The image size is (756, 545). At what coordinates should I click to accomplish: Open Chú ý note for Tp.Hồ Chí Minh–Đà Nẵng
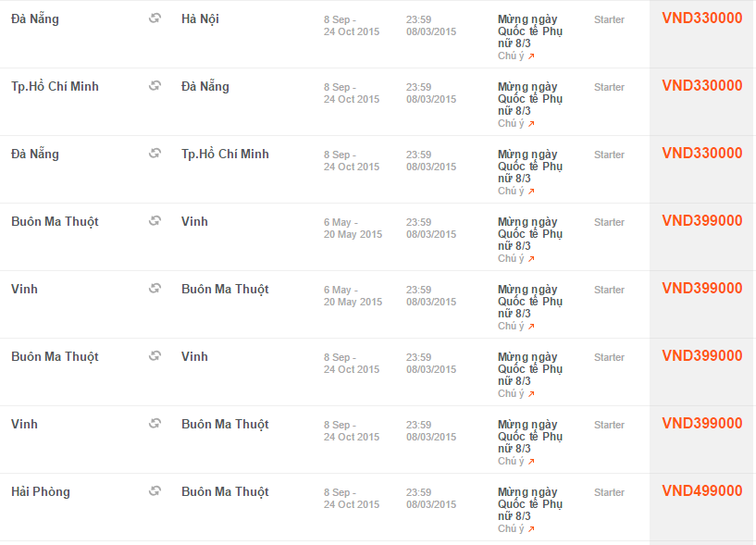516,123
